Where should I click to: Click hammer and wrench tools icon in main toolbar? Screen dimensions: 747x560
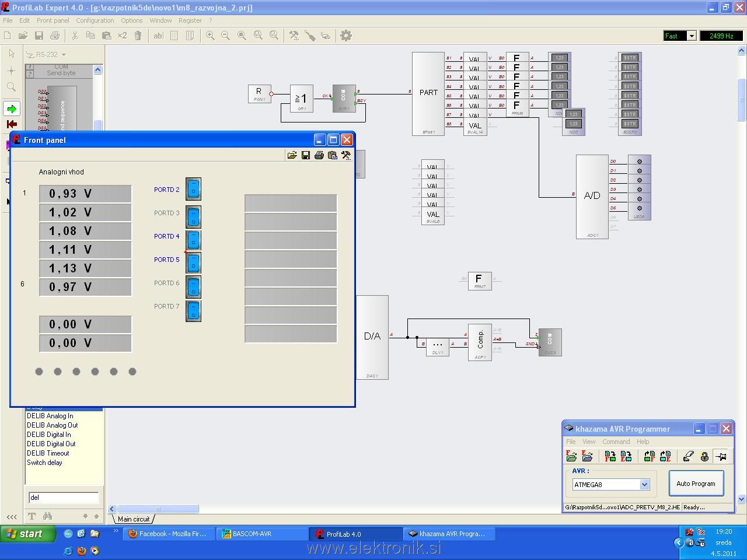tap(294, 36)
